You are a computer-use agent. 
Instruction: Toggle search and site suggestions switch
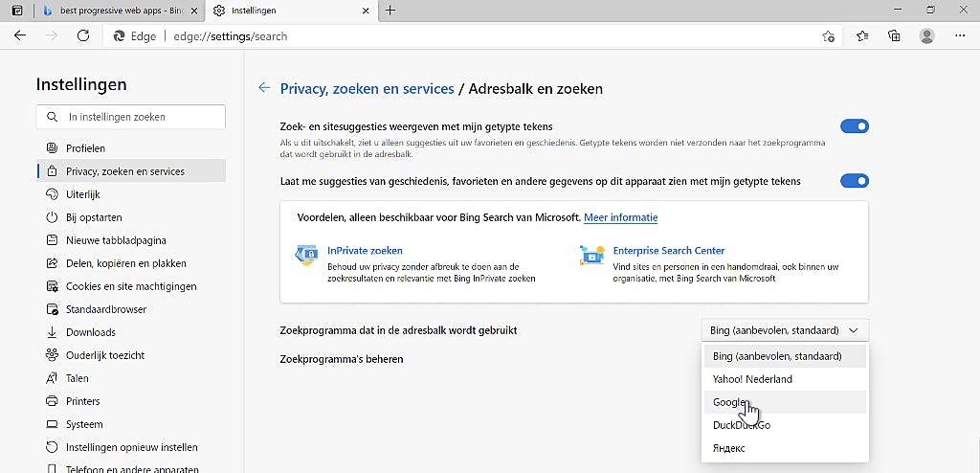click(x=854, y=126)
